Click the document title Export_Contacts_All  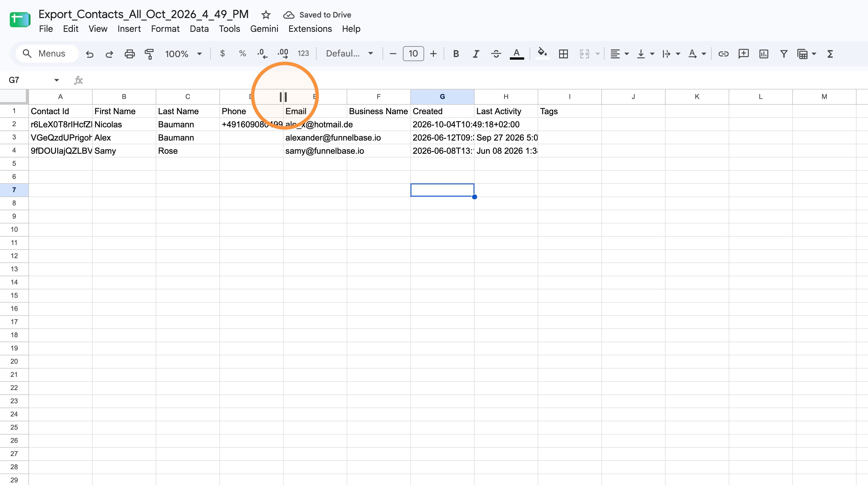tap(144, 14)
